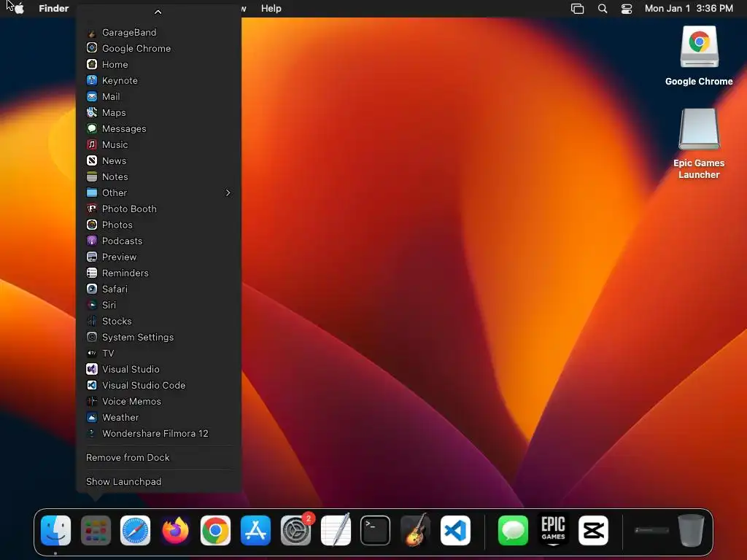Select Stocks in the app list
Image resolution: width=747 pixels, height=560 pixels.
click(158, 322)
